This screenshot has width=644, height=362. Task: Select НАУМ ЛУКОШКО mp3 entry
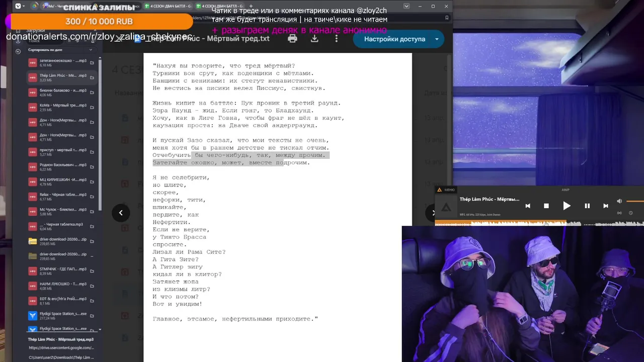[x=61, y=286]
